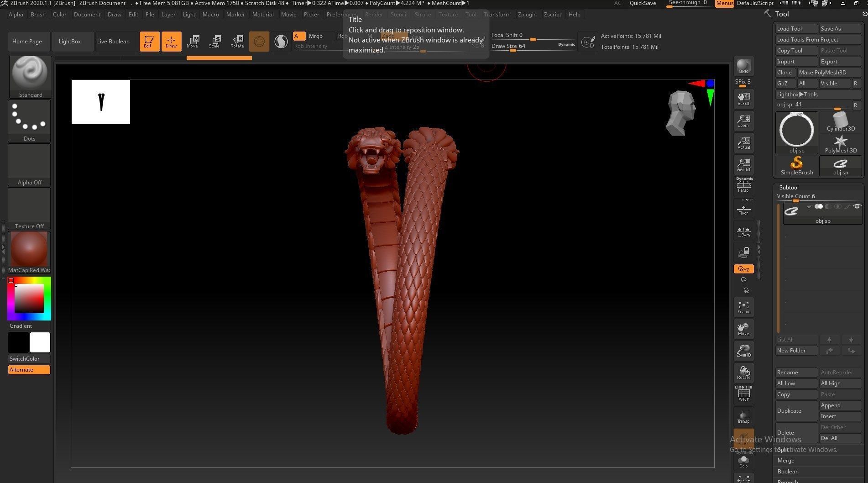
Task: Open MatCap Red Wax material selector
Action: tap(30, 252)
